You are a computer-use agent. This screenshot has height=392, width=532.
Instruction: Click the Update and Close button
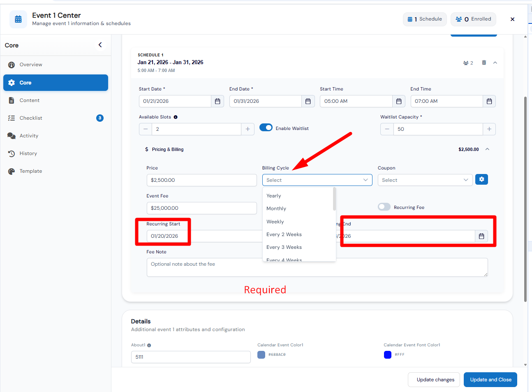490,380
